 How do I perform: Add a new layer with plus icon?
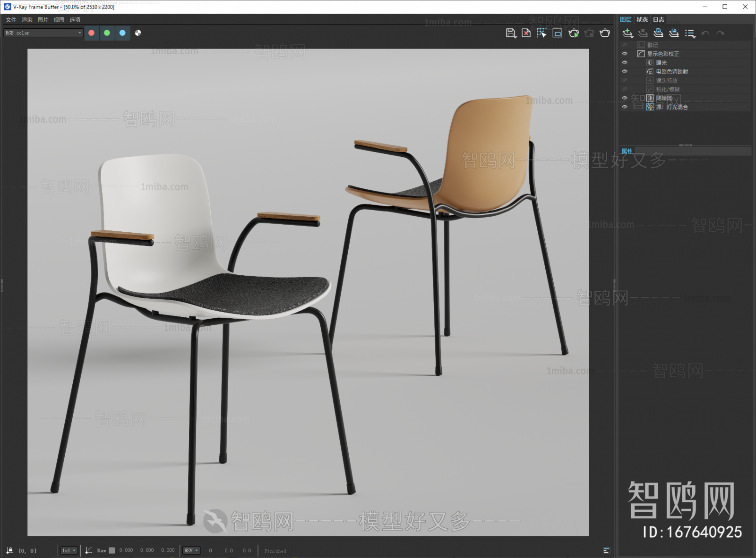[x=627, y=33]
